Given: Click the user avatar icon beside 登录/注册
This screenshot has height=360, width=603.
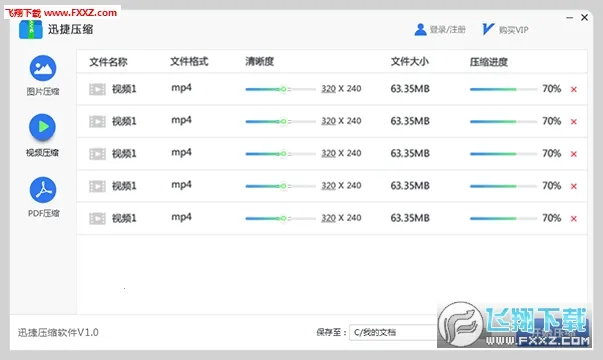Looking at the screenshot, I should [x=420, y=29].
